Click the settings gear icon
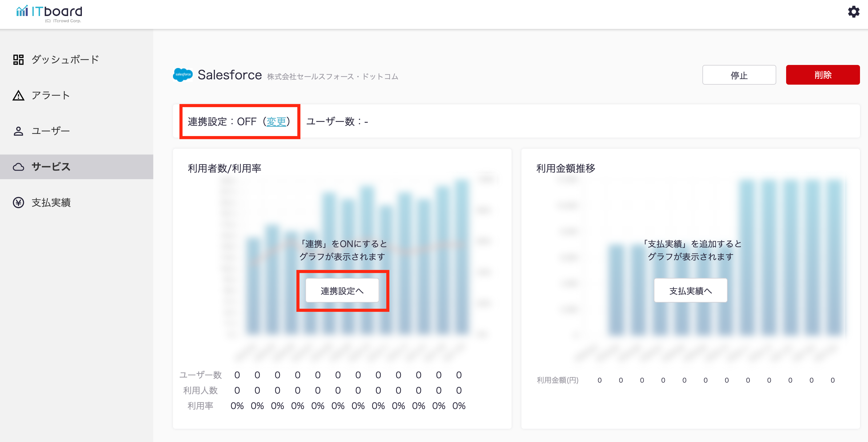 (x=853, y=12)
